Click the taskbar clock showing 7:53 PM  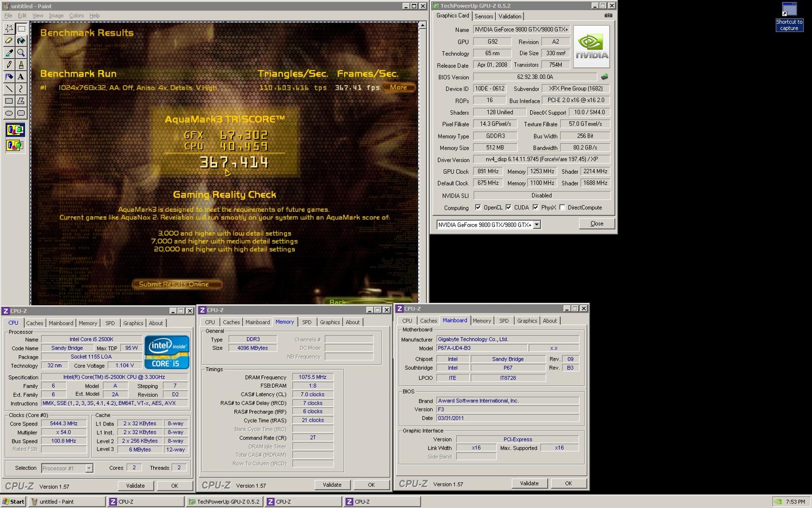(x=795, y=502)
